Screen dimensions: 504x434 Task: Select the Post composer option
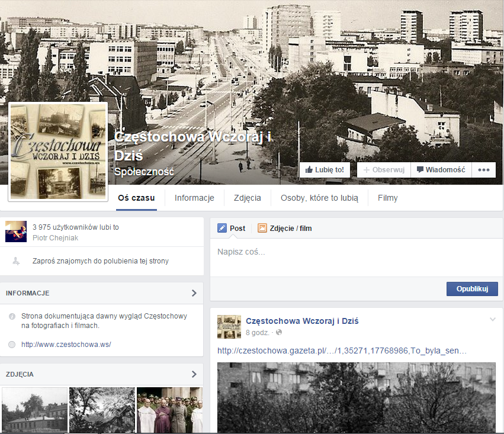click(x=232, y=229)
